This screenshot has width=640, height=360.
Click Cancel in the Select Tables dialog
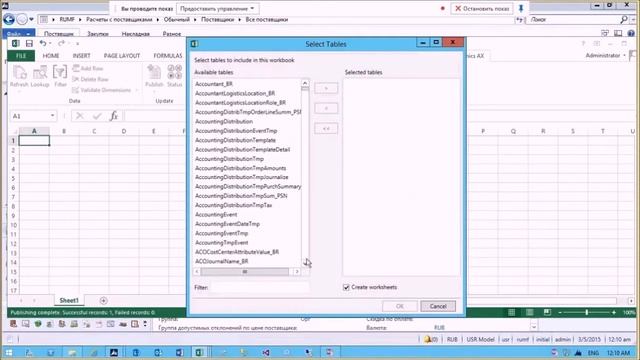tap(438, 306)
